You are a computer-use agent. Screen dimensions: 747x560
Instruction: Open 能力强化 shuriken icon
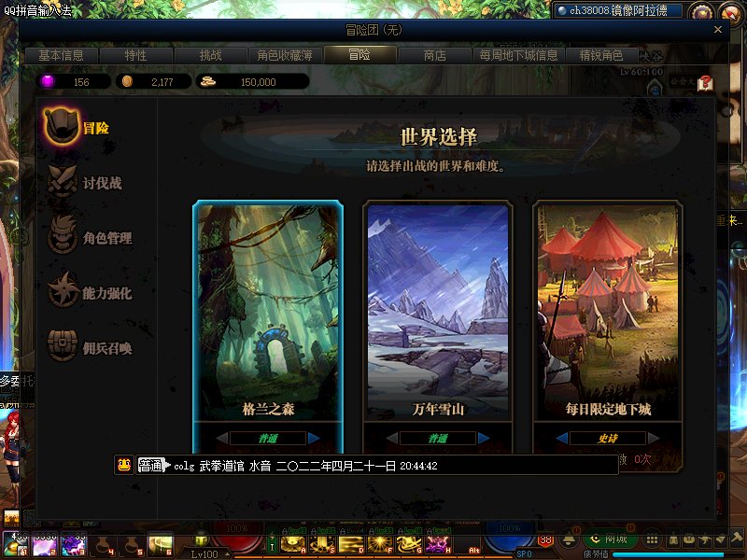click(x=63, y=290)
